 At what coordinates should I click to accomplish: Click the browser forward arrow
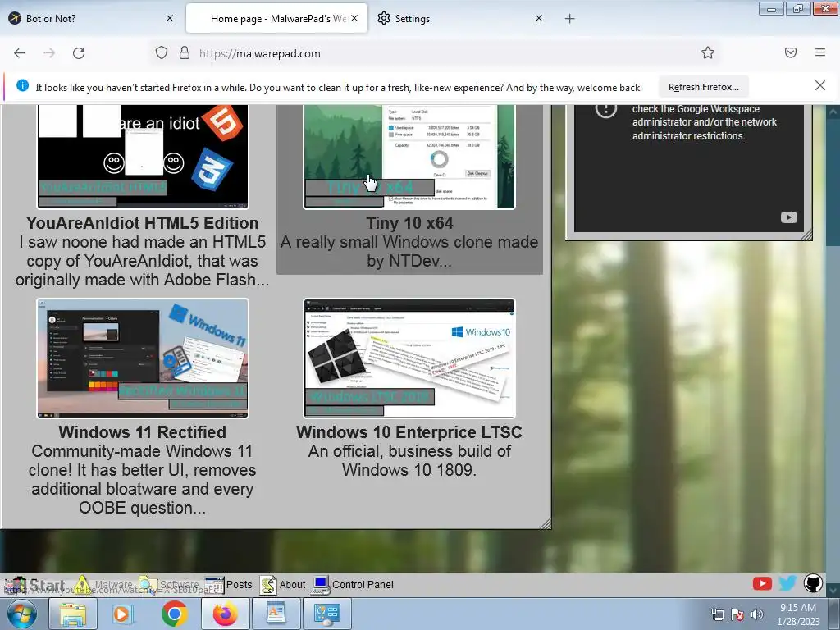(49, 53)
